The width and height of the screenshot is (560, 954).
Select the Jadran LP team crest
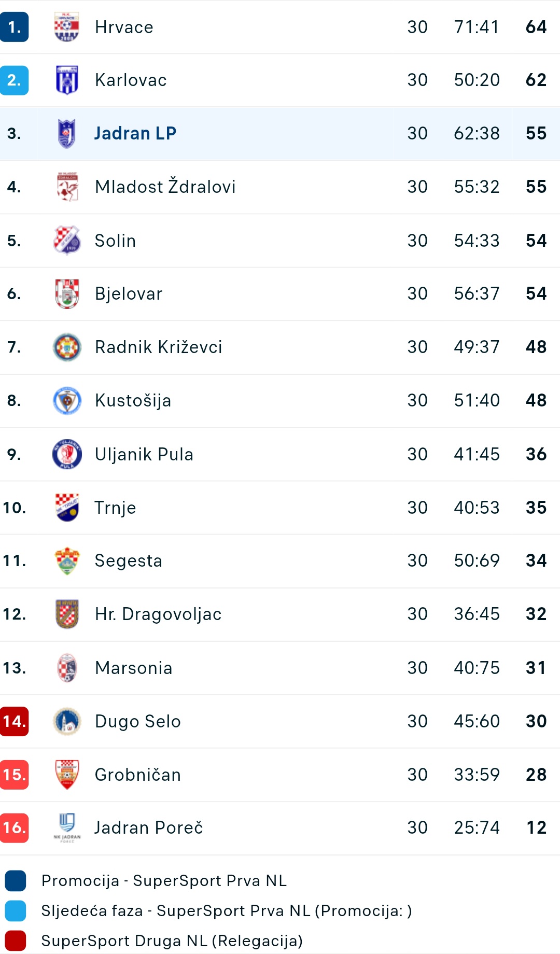coord(67,134)
